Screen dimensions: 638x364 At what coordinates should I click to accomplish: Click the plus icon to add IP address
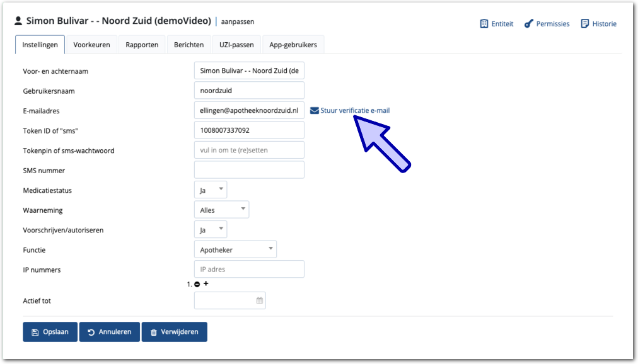coord(206,284)
